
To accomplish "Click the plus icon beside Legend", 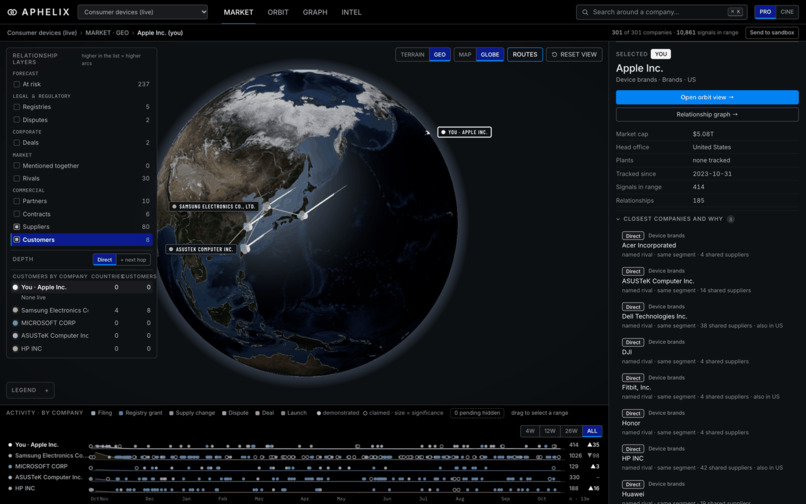I will click(x=47, y=390).
